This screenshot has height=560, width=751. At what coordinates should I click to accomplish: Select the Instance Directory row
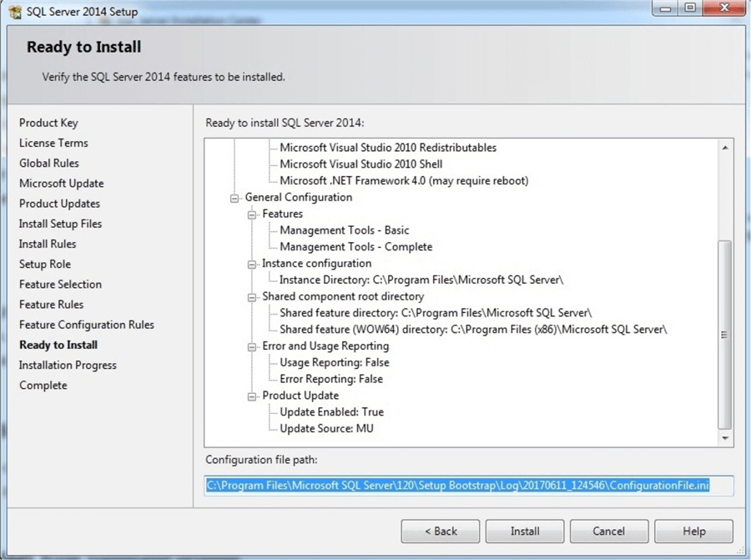[x=421, y=280]
